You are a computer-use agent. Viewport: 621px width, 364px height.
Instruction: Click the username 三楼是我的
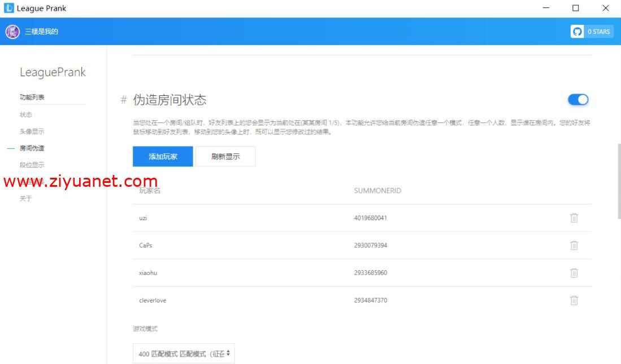point(42,31)
